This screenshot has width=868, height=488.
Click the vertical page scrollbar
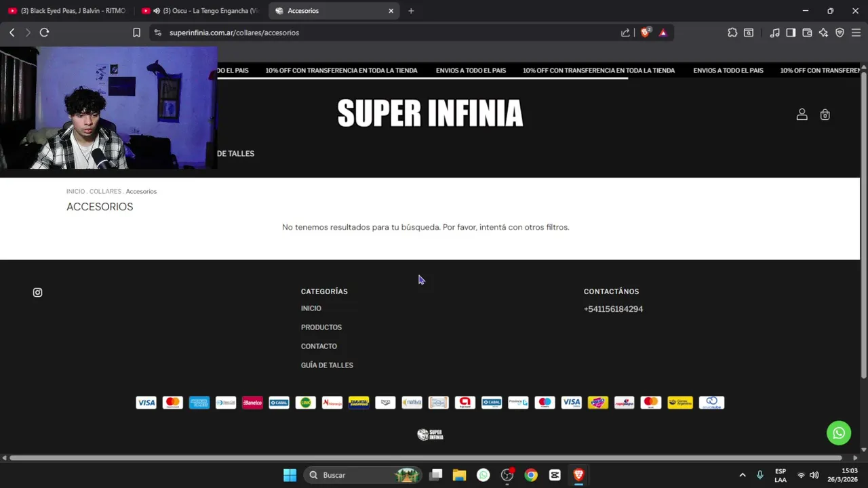click(x=863, y=224)
